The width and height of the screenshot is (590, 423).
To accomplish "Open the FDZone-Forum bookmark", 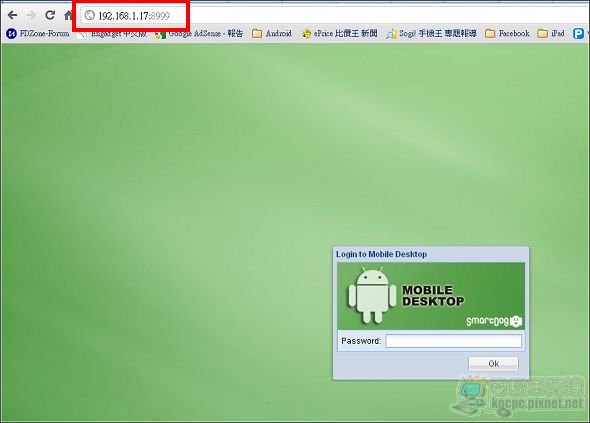I will pyautogui.click(x=38, y=33).
